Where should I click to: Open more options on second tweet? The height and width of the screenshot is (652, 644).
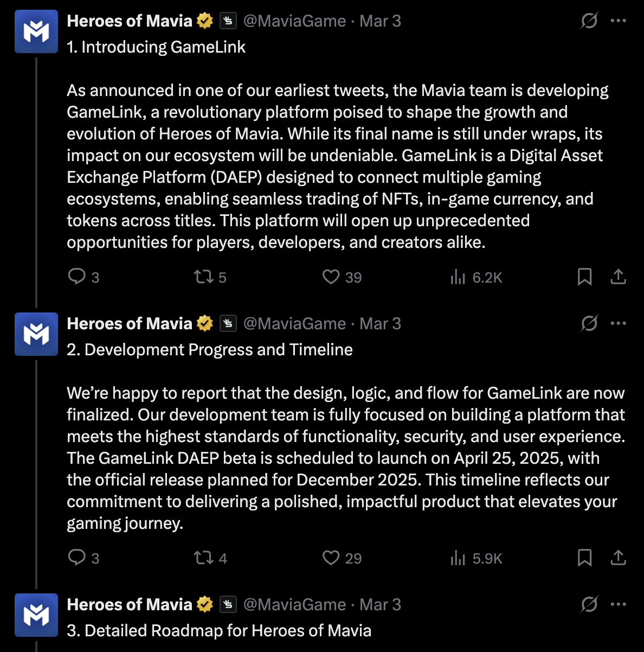click(618, 323)
